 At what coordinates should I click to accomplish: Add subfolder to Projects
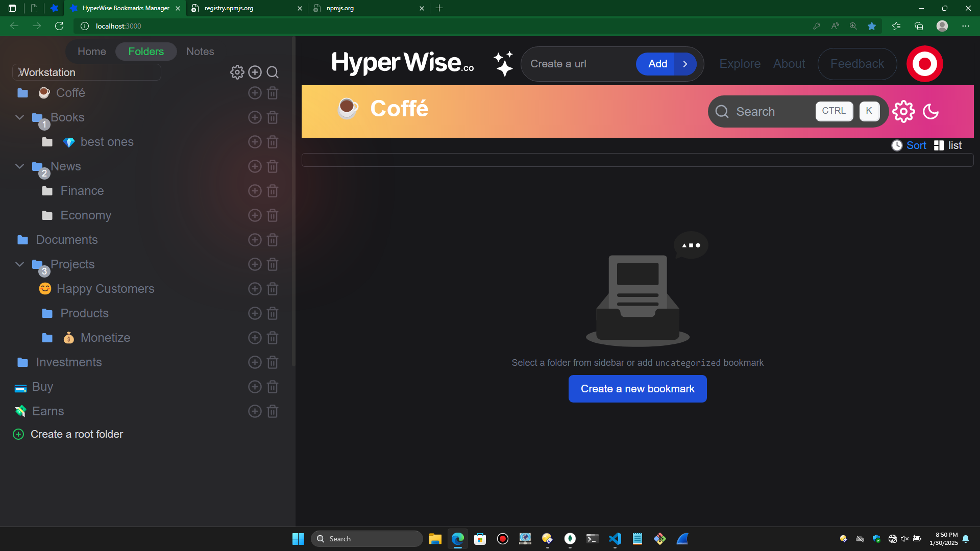(255, 264)
